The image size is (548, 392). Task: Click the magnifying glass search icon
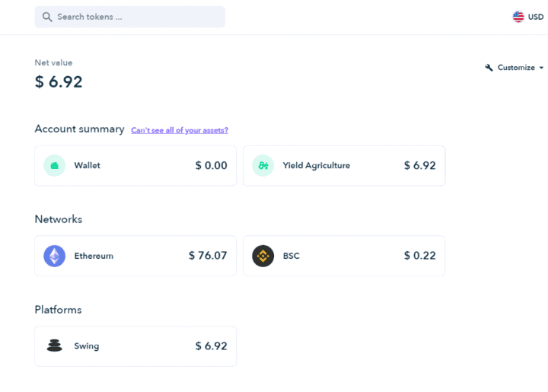[x=47, y=17]
